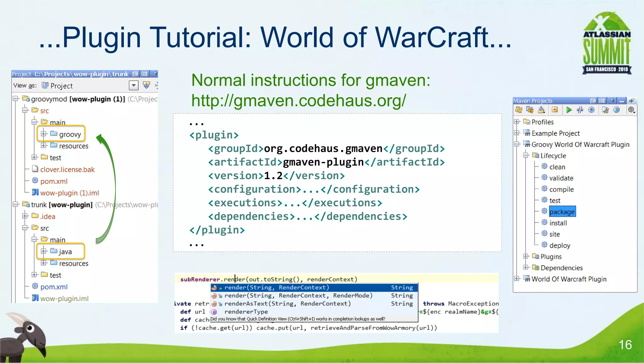This screenshot has width=644, height=363.
Task: Select the package lifecycle goal
Action: tap(562, 212)
